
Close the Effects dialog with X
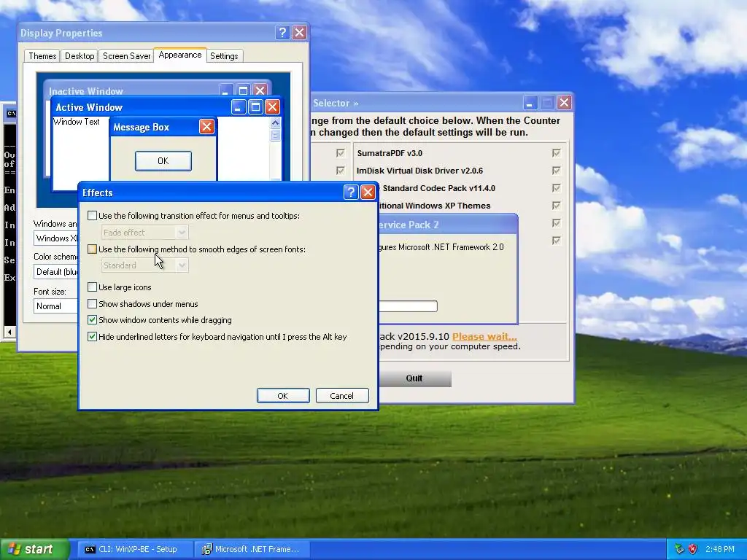coord(368,192)
